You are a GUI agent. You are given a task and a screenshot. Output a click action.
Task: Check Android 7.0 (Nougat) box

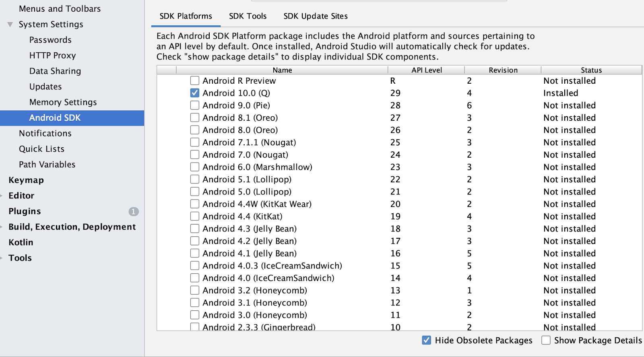[x=195, y=155]
